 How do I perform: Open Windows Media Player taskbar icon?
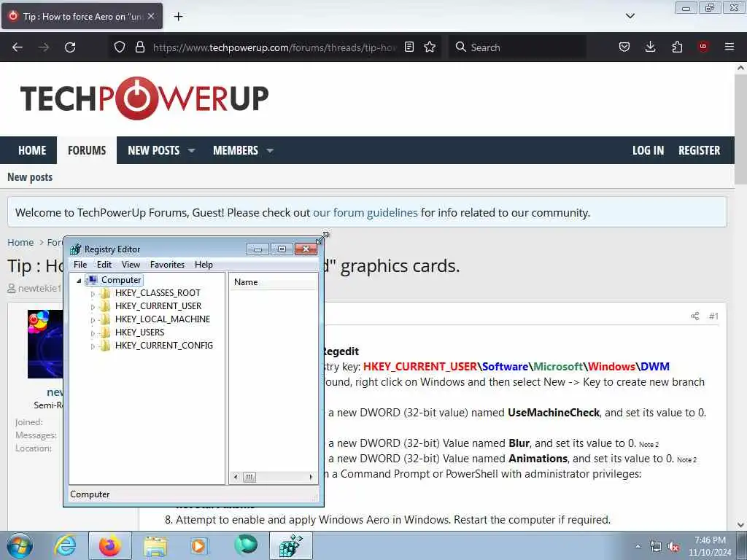199,545
